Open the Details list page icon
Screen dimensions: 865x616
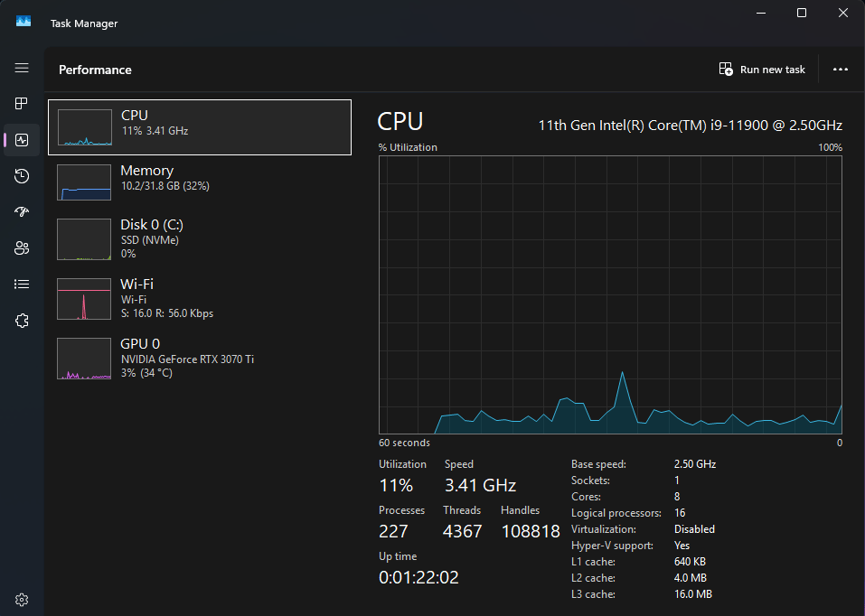22,284
